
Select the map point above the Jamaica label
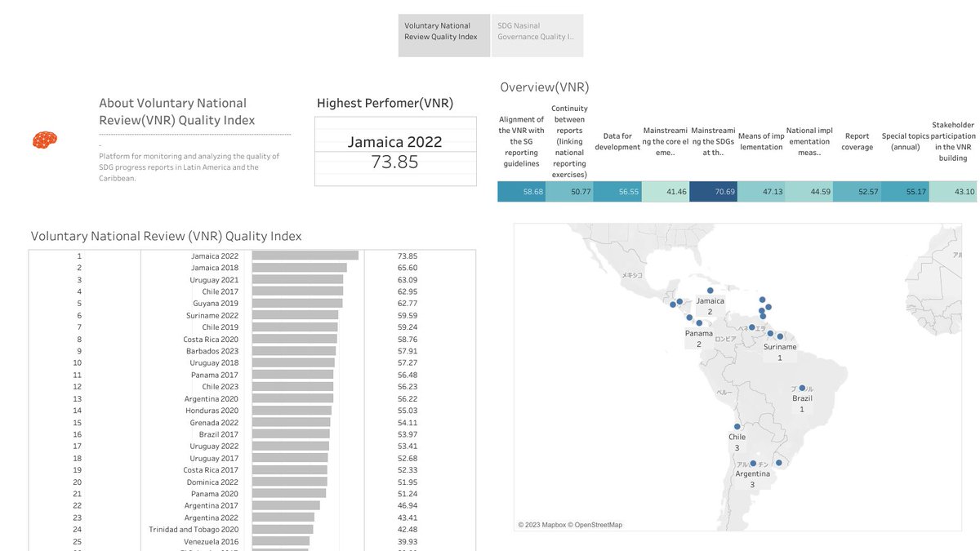click(x=710, y=291)
